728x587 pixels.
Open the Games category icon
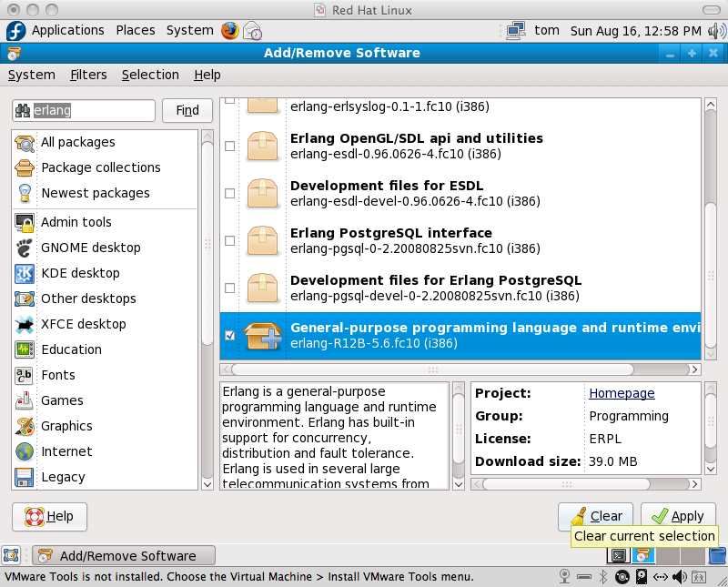pyautogui.click(x=25, y=400)
